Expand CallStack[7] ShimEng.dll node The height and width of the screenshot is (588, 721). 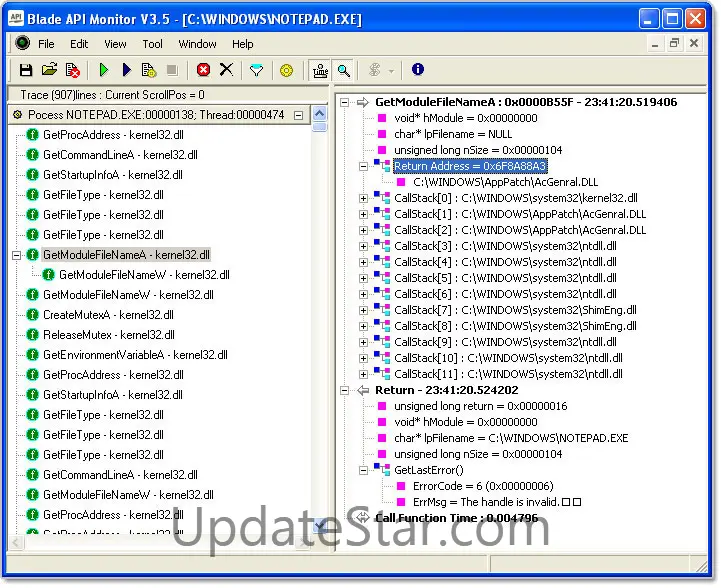tap(363, 311)
